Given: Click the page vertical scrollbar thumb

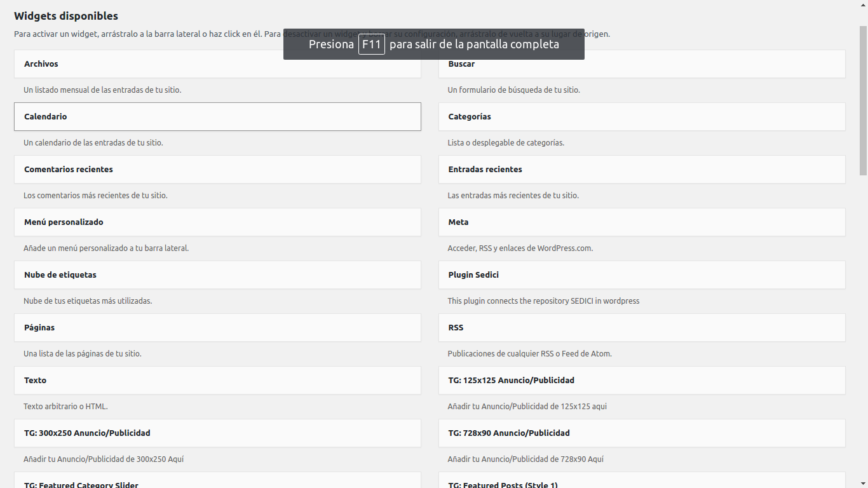Looking at the screenshot, I should click(863, 100).
